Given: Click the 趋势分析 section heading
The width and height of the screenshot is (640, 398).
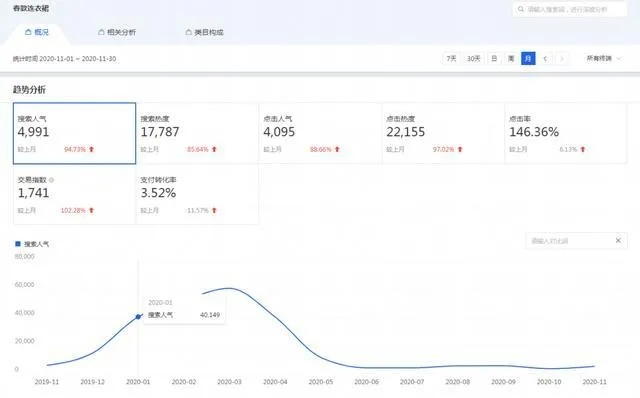Looking at the screenshot, I should click(29, 90).
